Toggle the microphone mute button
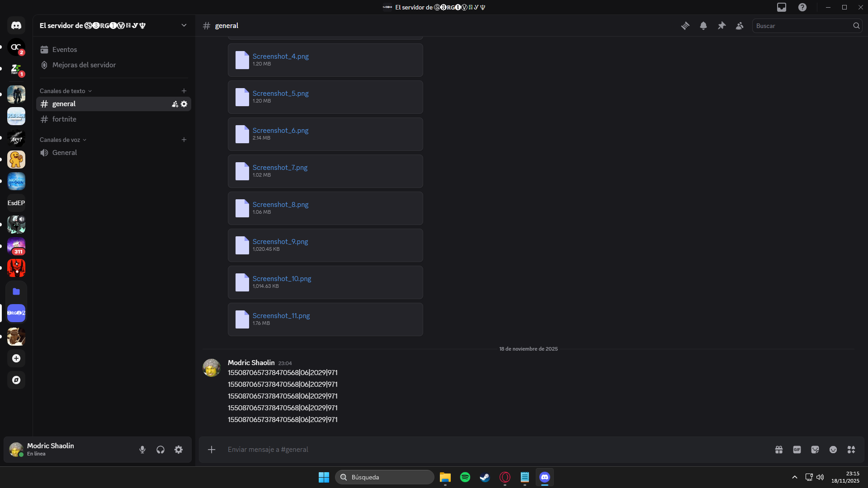This screenshot has height=488, width=868. click(142, 450)
